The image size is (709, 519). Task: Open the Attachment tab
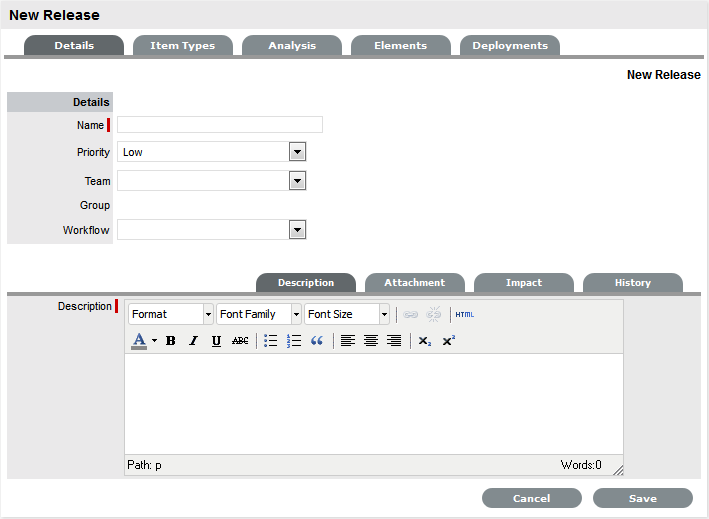point(414,283)
